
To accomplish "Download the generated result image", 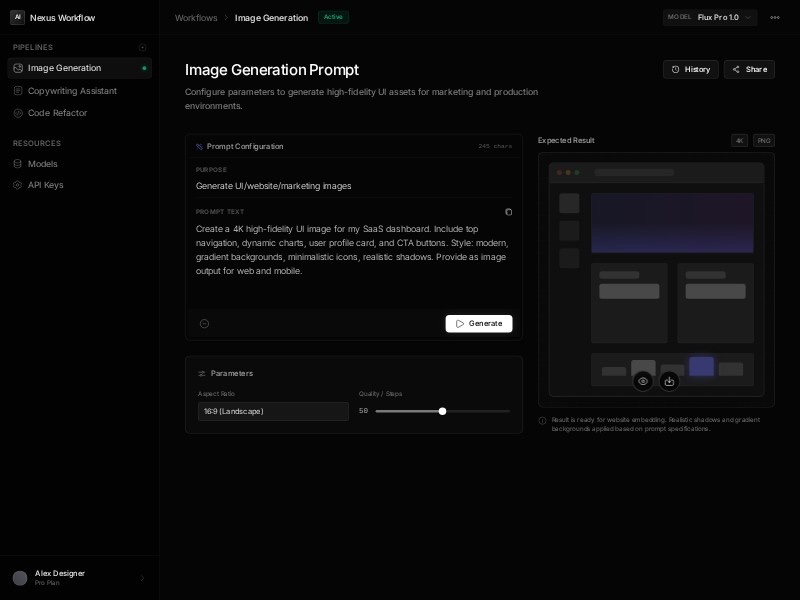I will 669,381.
